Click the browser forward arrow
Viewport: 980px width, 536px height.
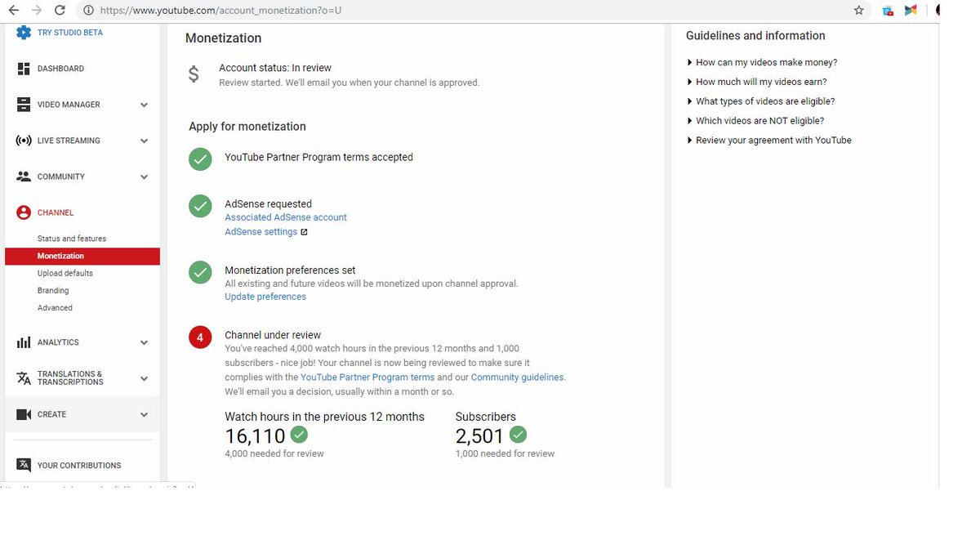pyautogui.click(x=36, y=11)
